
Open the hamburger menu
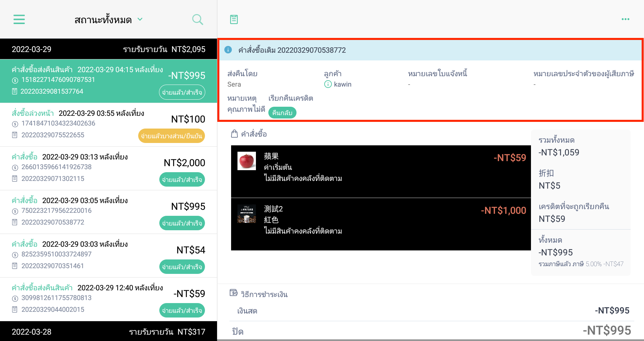pos(19,19)
